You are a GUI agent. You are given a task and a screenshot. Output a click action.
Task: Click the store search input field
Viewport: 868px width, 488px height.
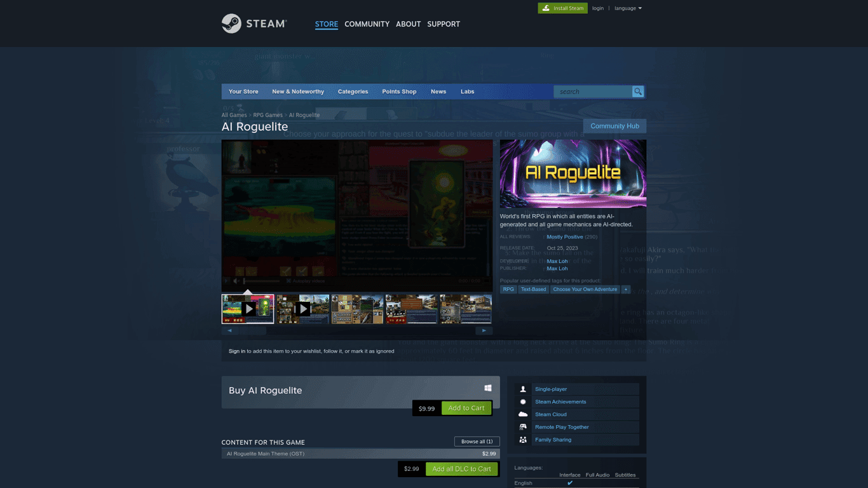592,91
